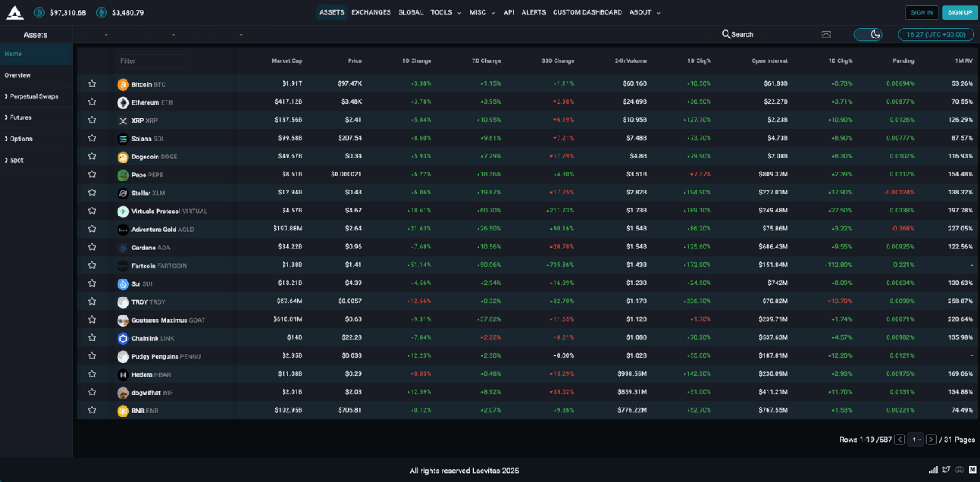This screenshot has width=980, height=482.
Task: Open the API nav item
Action: pos(509,12)
